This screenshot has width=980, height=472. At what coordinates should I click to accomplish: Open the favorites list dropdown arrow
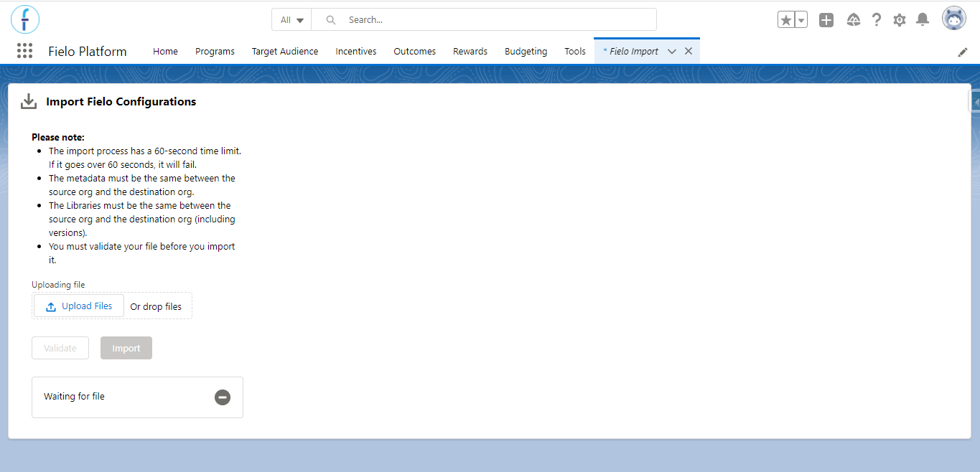coord(801,20)
